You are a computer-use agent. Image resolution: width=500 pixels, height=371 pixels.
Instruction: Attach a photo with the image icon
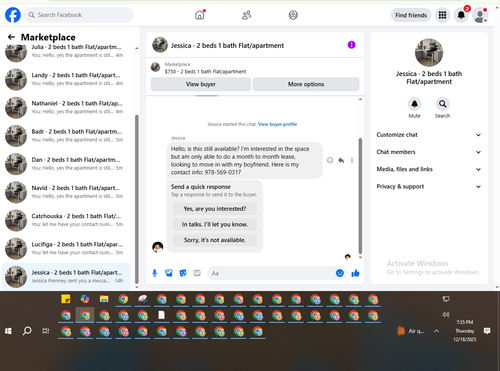tap(169, 273)
